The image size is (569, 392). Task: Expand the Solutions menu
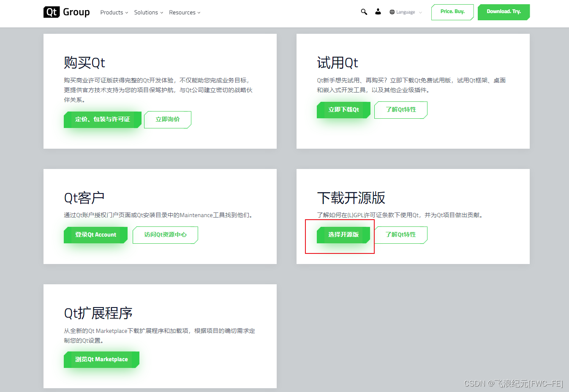148,12
